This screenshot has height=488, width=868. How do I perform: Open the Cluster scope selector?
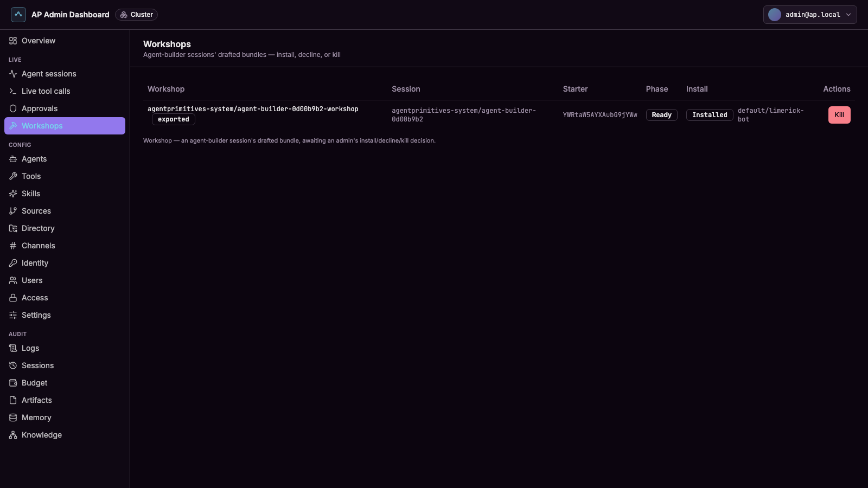[x=136, y=15]
